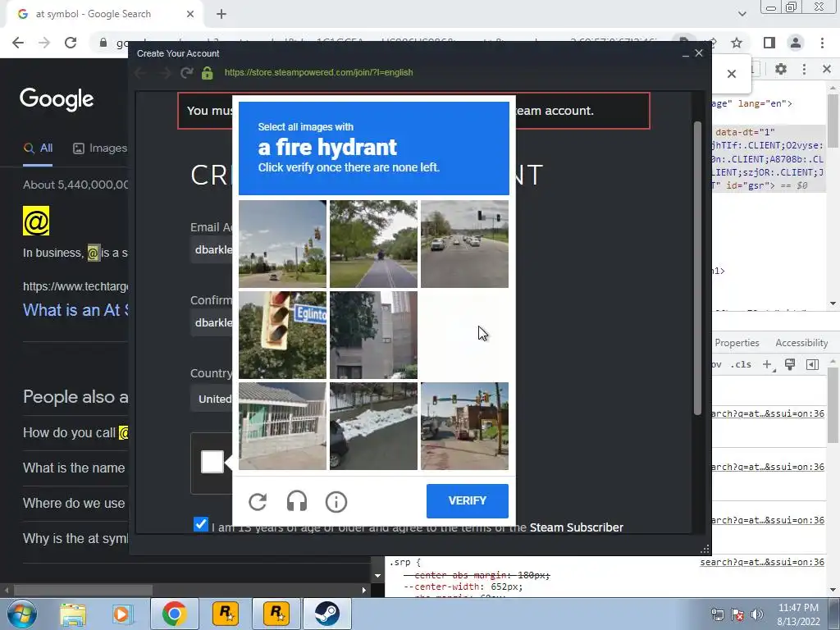Open the Steam Subscriber agreement link
This screenshot has width=840, height=630.
577,527
